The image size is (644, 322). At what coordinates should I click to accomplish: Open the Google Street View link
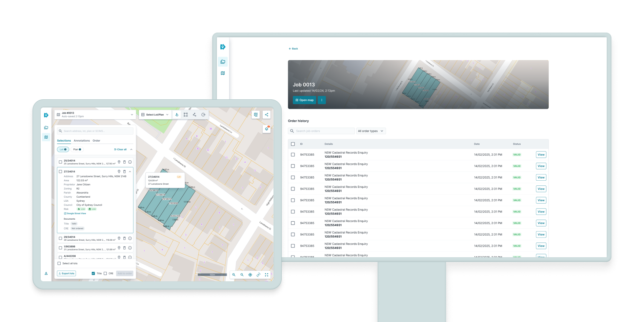[75, 214]
